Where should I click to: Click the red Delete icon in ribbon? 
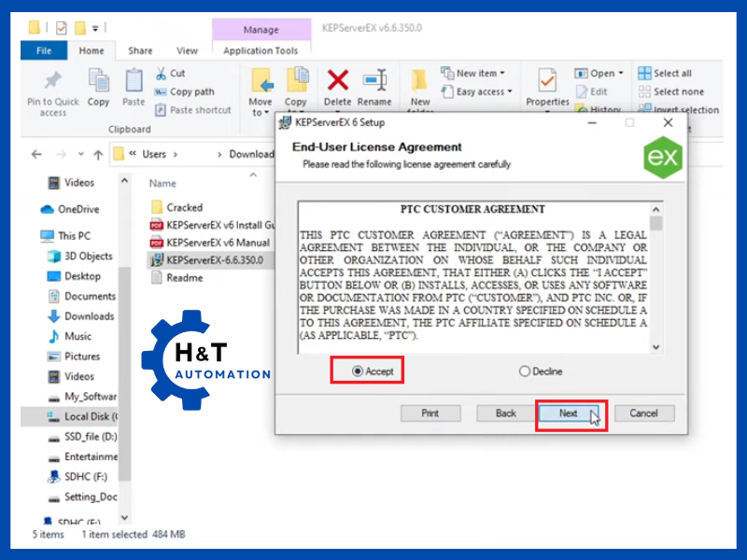click(337, 81)
